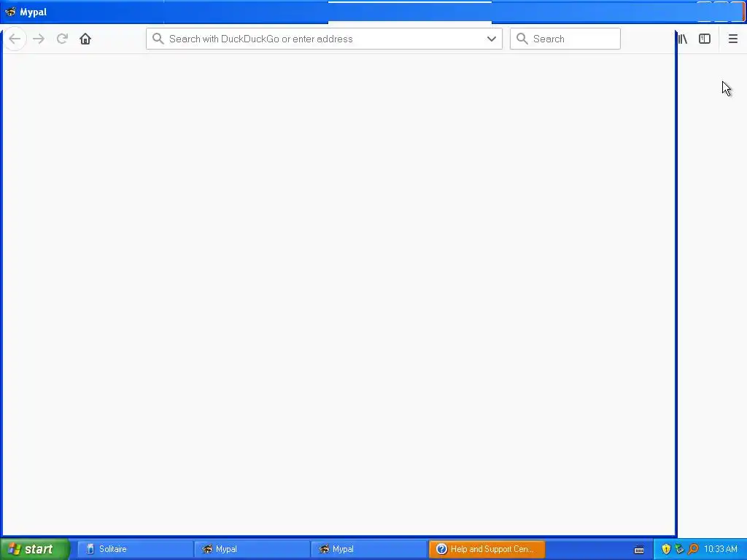Viewport: 747px width, 560px height.
Task: Click the forward arrow navigation button
Action: pos(39,39)
